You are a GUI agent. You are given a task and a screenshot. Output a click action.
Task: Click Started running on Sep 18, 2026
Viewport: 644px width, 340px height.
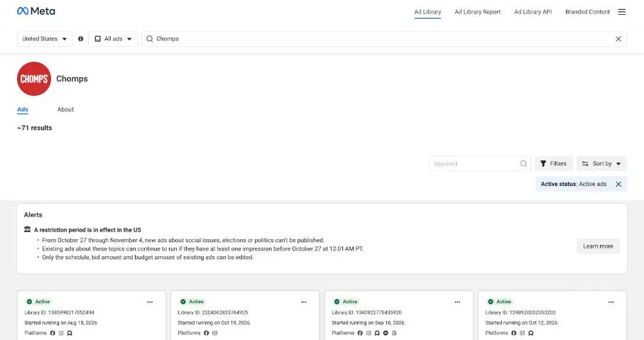tap(368, 323)
